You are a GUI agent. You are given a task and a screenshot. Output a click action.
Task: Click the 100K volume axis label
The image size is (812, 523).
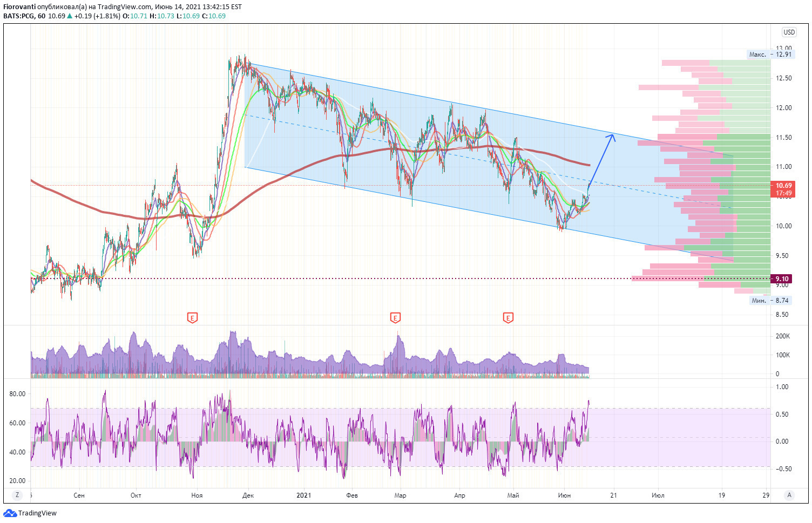coord(783,355)
